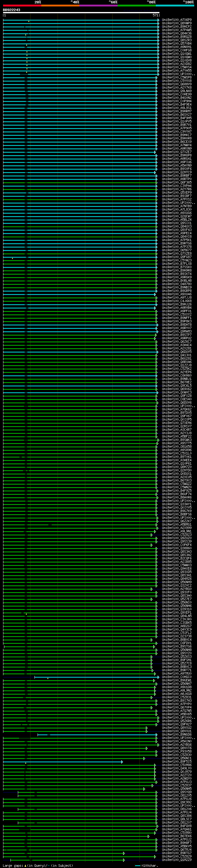Open the UniRef100_P93058 hit
197x868 pixels.
tap(176, 752)
